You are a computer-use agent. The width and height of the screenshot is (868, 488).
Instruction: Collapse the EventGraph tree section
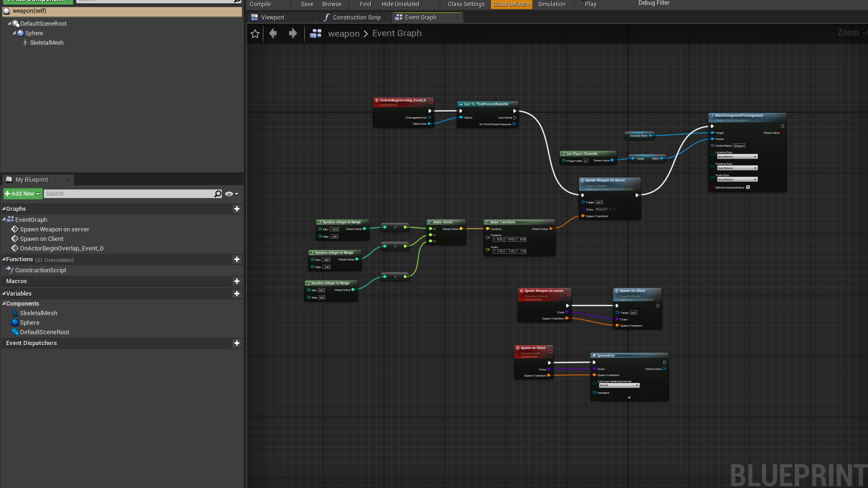pos(4,219)
